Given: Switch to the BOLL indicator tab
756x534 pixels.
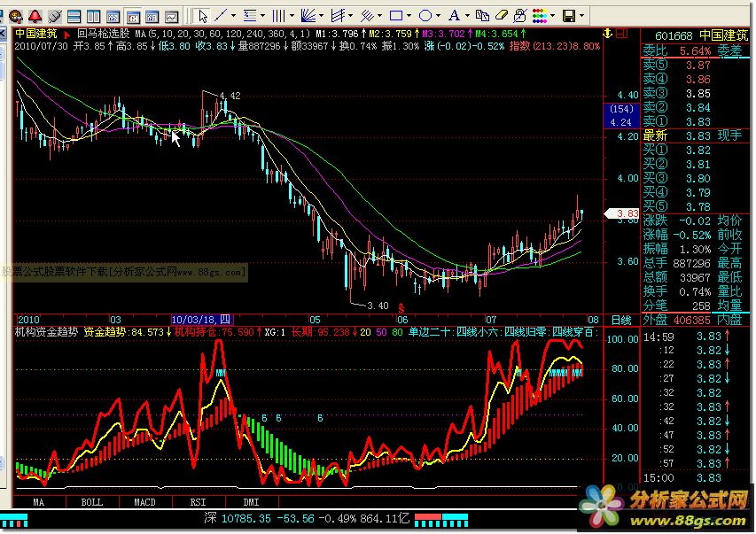Looking at the screenshot, I should 91,501.
